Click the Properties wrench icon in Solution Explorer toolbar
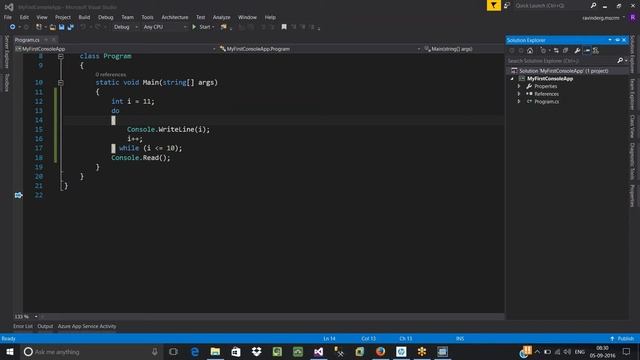This screenshot has width=640, height=360. coord(577,51)
